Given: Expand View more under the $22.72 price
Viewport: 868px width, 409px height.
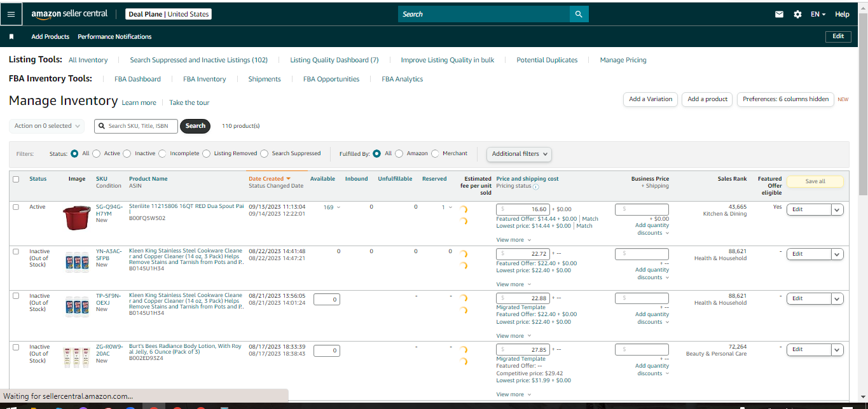Looking at the screenshot, I should pyautogui.click(x=513, y=284).
